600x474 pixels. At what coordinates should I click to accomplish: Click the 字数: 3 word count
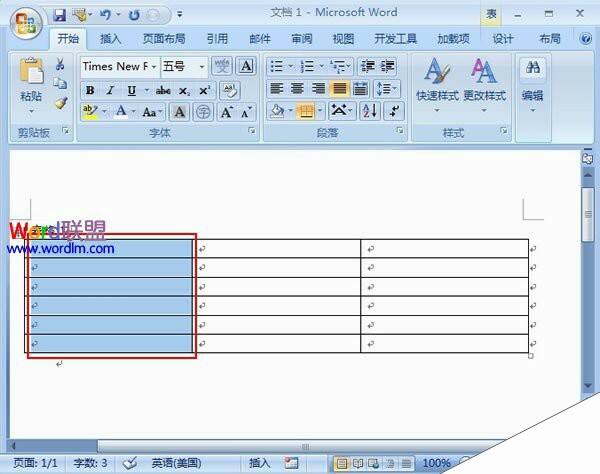pos(90,463)
